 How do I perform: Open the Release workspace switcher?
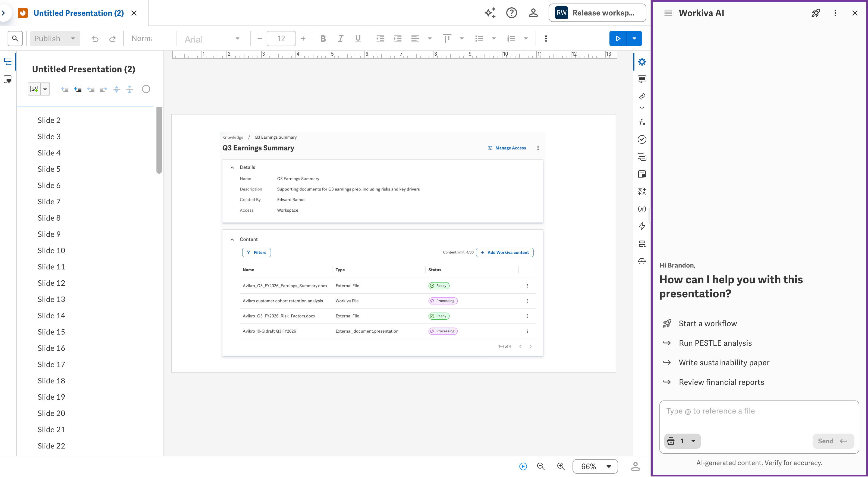[x=597, y=13]
